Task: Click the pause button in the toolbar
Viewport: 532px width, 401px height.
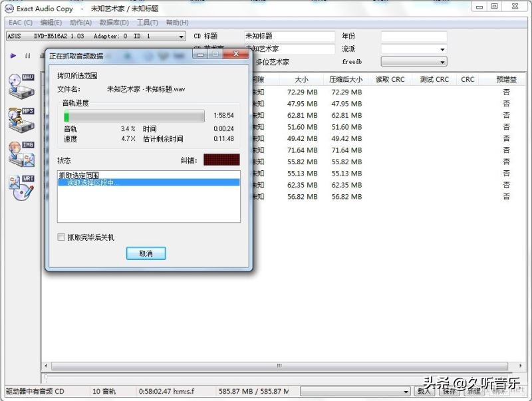Action: point(28,56)
